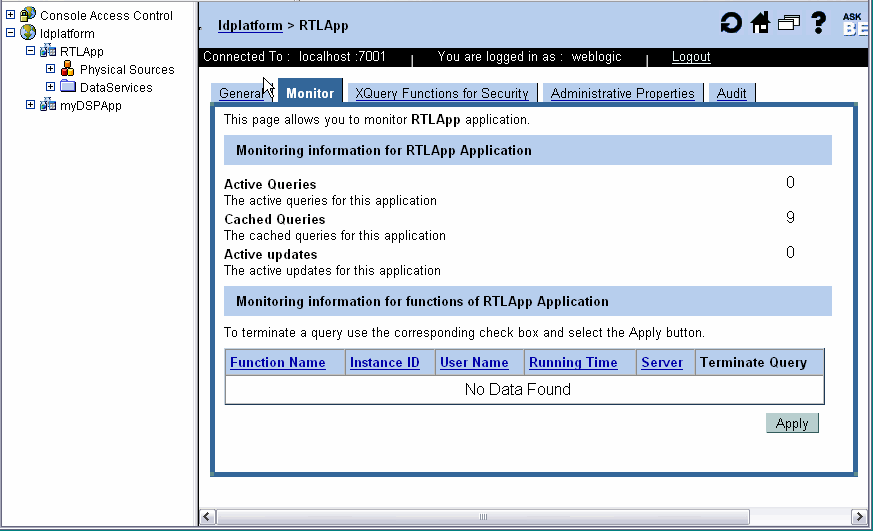The height and width of the screenshot is (531, 873).
Task: Select RTLApp in the tree
Action: (82, 52)
